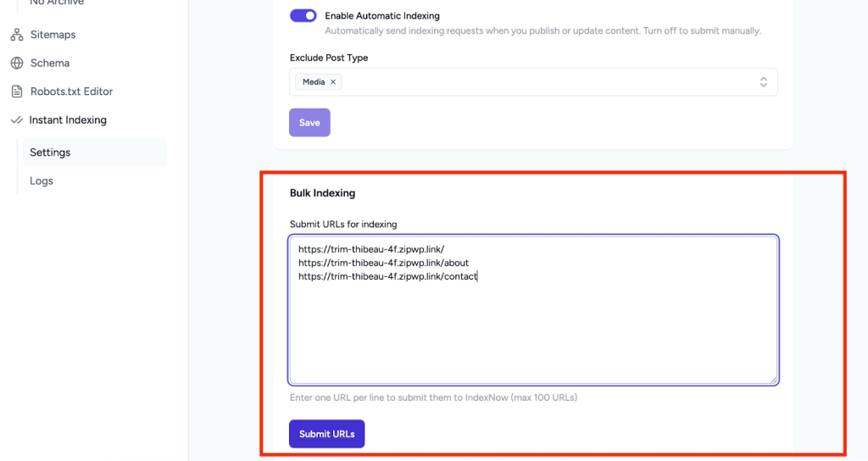Viewport: 868px width, 461px height.
Task: Open the Logs submenu item
Action: [42, 181]
